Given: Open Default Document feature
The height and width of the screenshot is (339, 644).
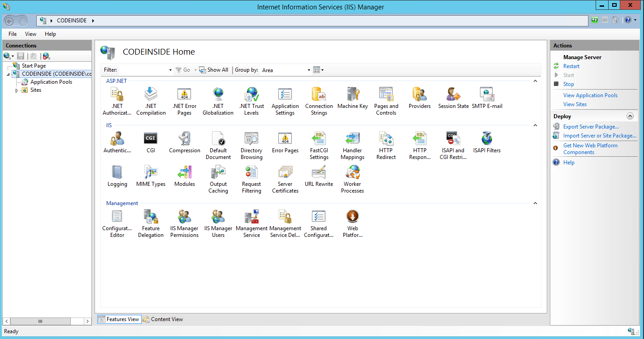Looking at the screenshot, I should 218,146.
